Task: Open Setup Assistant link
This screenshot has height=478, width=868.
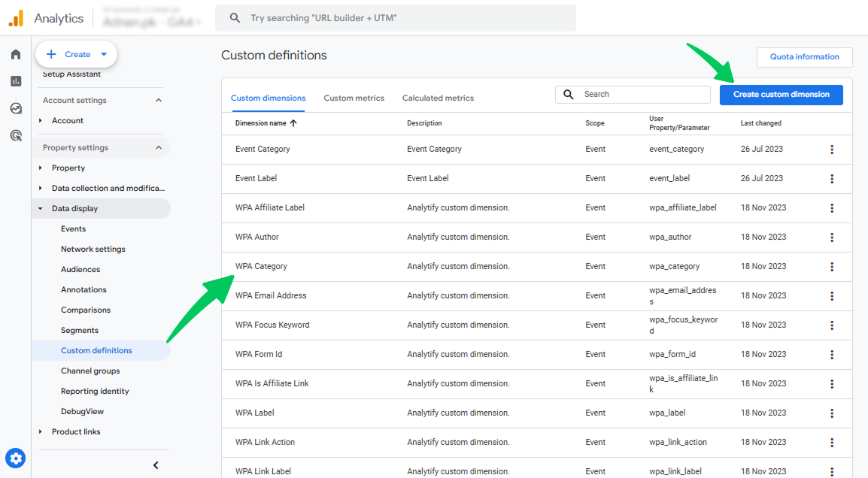Action: tap(71, 74)
